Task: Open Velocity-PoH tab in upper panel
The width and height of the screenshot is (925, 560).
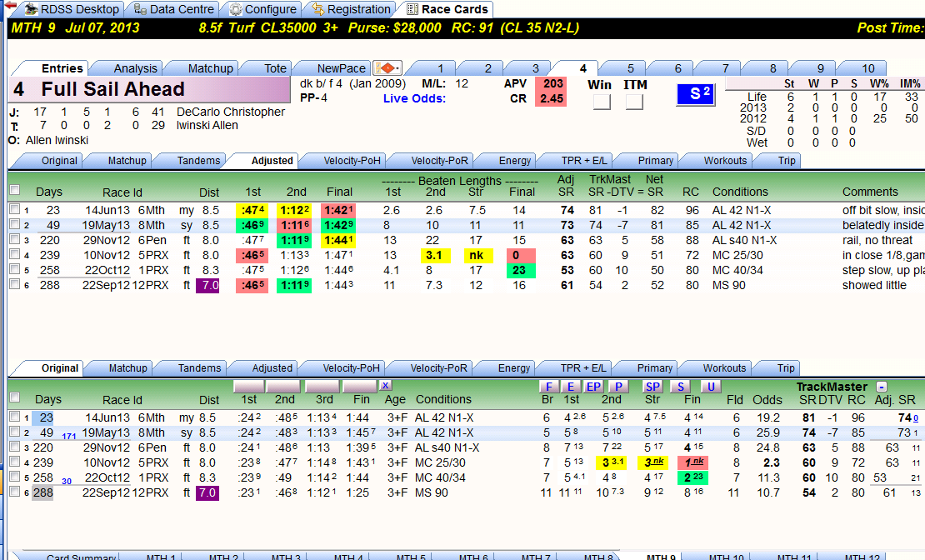Action: [352, 161]
